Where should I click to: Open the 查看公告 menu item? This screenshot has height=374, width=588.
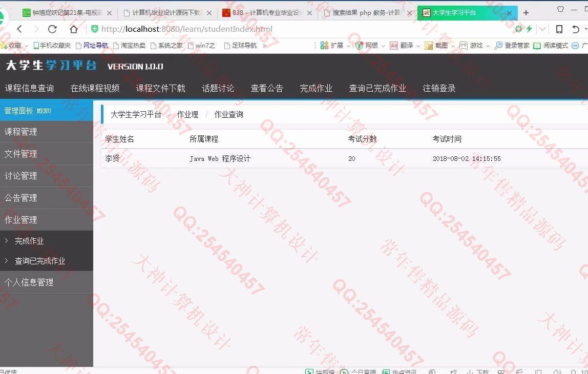(267, 88)
